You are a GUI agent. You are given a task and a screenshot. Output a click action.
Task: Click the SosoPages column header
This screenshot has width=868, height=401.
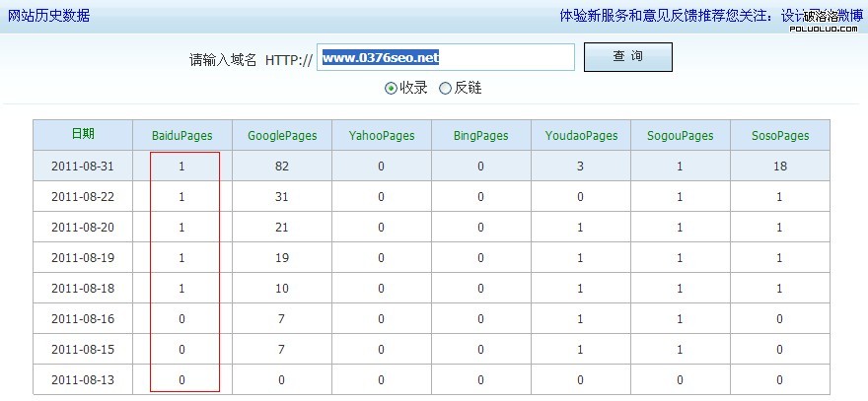click(x=780, y=136)
